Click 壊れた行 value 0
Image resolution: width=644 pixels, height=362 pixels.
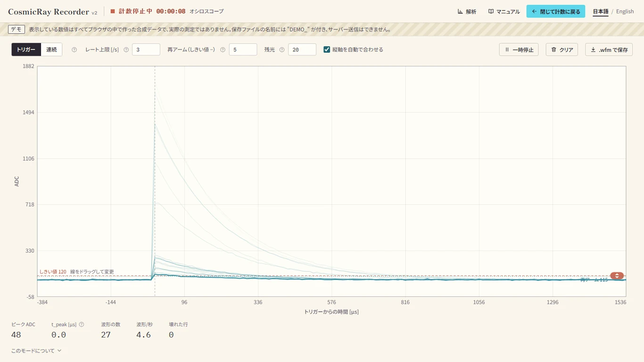(x=171, y=335)
